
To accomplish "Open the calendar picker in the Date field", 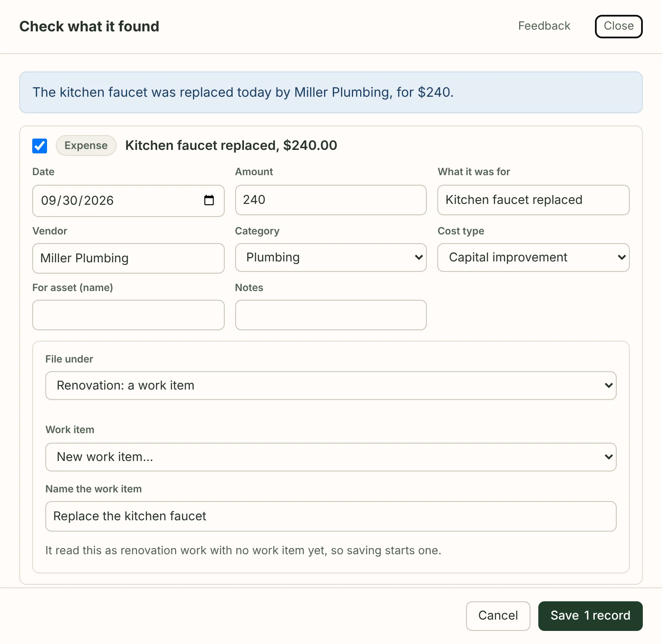I will coord(209,200).
